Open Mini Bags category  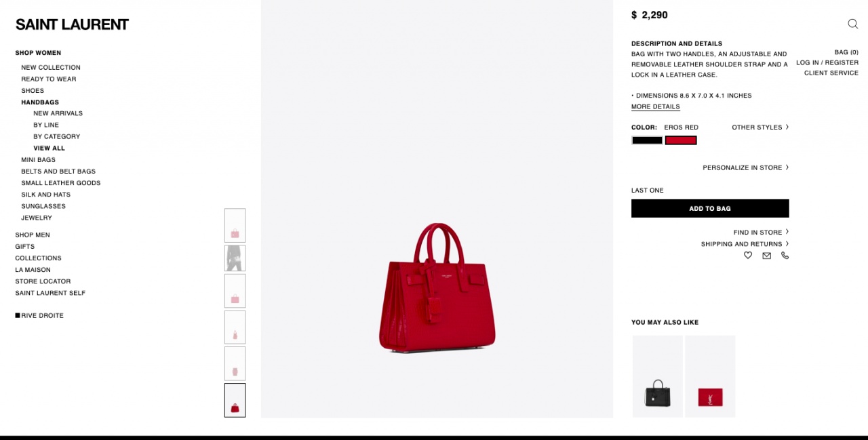[39, 160]
